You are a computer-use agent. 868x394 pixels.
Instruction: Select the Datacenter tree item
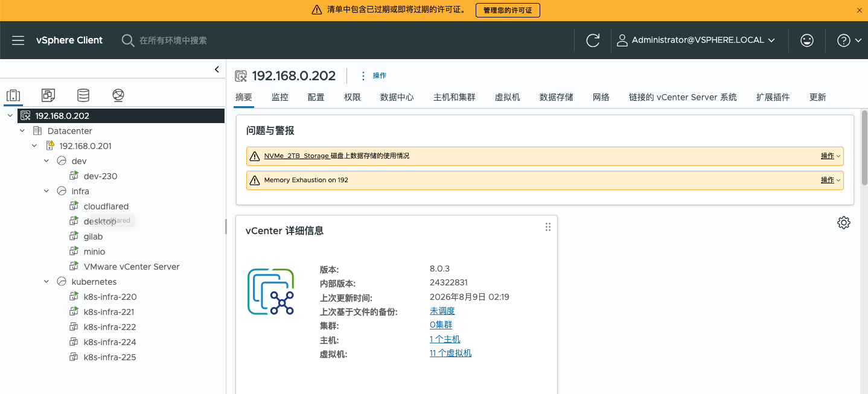coord(69,131)
